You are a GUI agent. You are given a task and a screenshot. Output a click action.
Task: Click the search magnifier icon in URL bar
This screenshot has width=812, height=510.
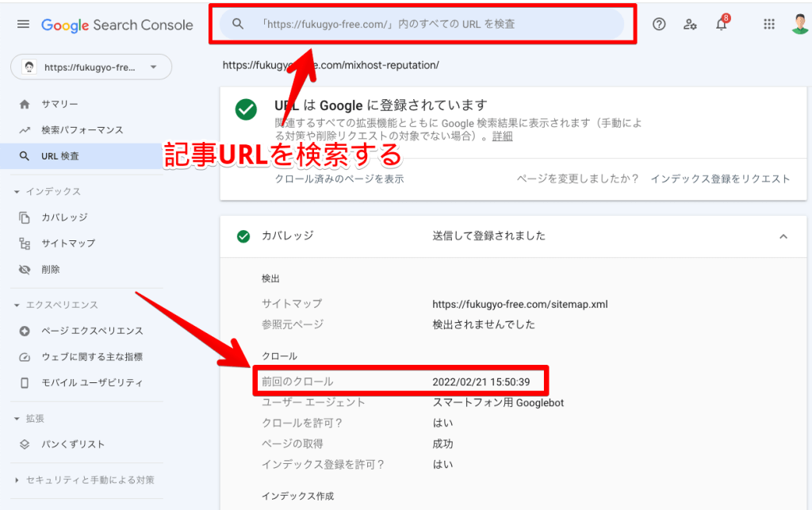238,24
